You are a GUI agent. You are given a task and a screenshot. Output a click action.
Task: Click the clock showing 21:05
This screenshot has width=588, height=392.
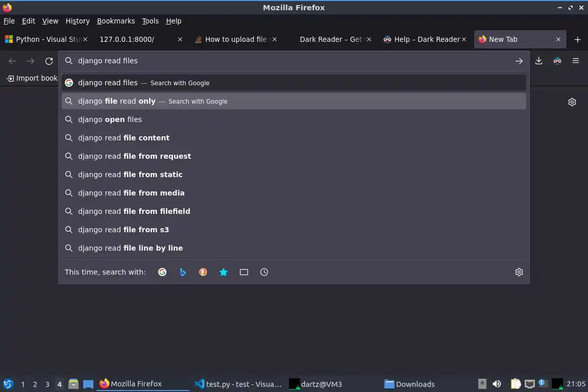576,384
